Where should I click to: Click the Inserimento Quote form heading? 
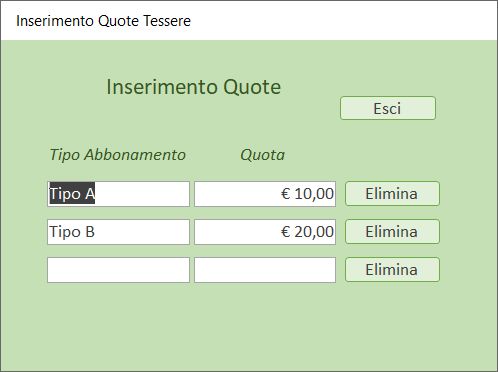(x=193, y=87)
